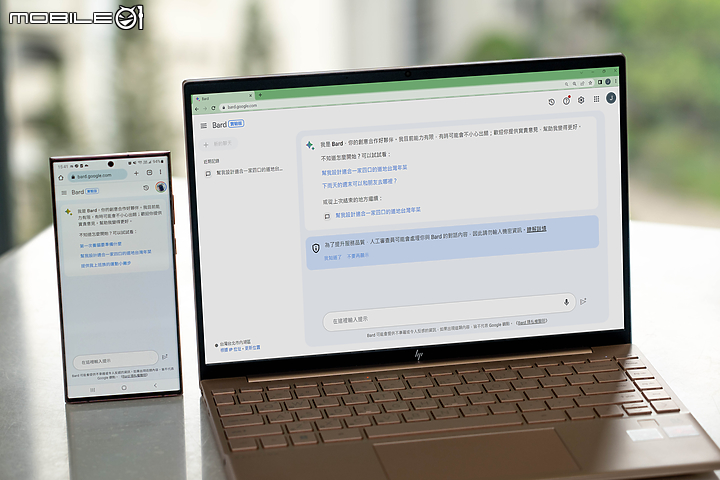Click the rainy weekend suggestion link on laptop
This screenshot has width=720, height=480.
[359, 183]
